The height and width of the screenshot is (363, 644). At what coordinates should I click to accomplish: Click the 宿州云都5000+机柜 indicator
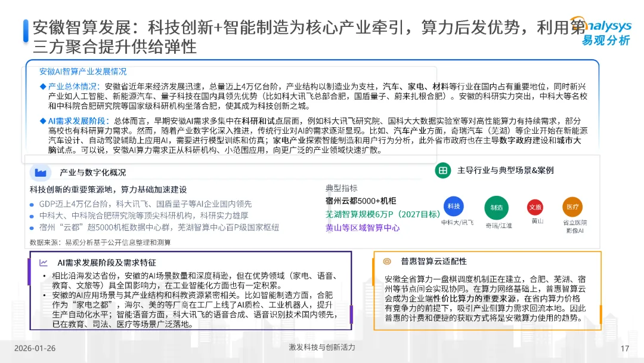[361, 201]
